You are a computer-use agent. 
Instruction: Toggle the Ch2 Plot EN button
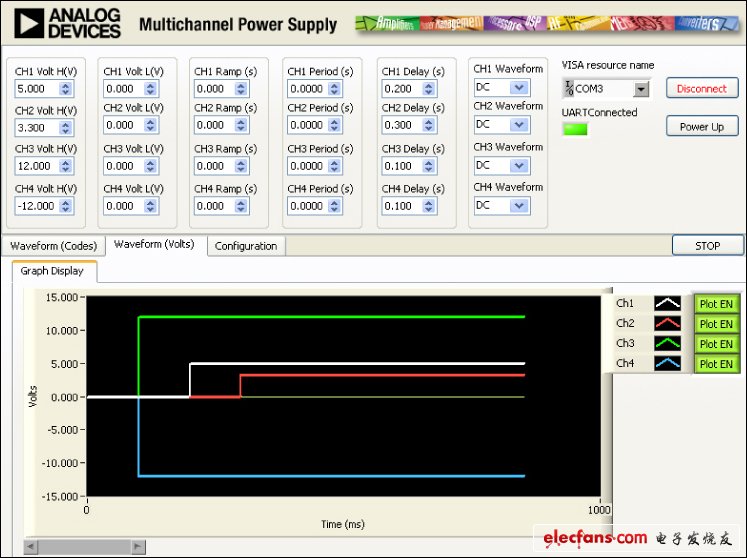[715, 324]
